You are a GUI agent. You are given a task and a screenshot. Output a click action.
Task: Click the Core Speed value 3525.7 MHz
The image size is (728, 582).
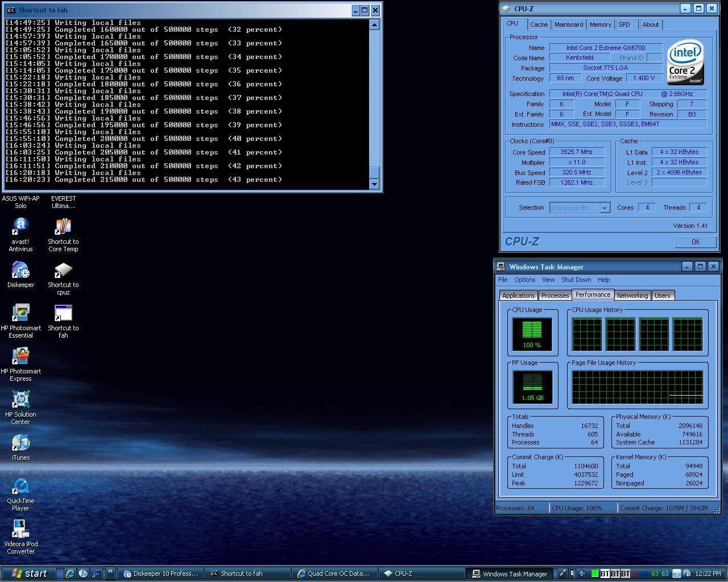[576, 152]
